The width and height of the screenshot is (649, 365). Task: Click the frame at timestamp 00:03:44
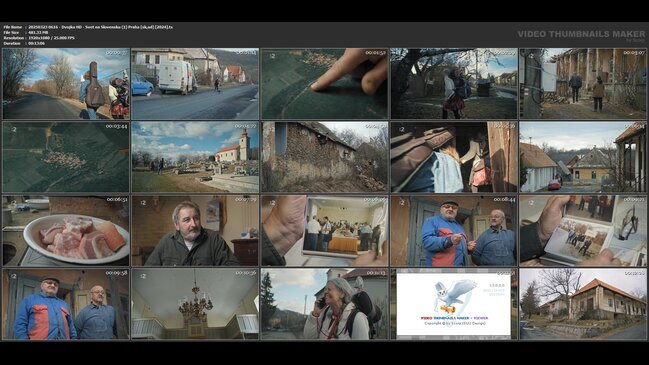point(66,157)
